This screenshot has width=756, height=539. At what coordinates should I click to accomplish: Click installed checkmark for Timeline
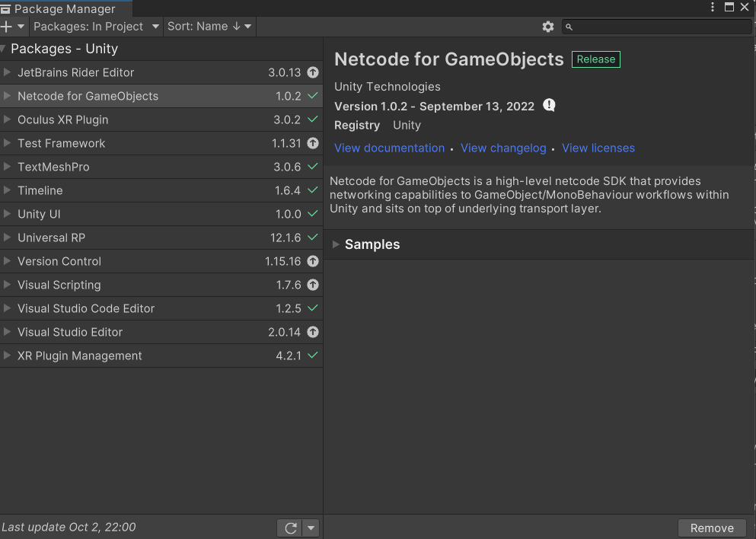(313, 190)
